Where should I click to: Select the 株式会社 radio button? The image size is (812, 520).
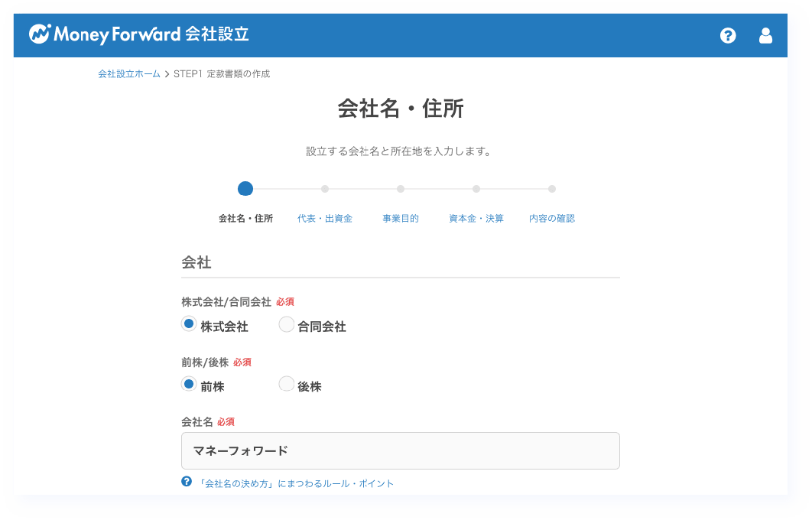[189, 324]
